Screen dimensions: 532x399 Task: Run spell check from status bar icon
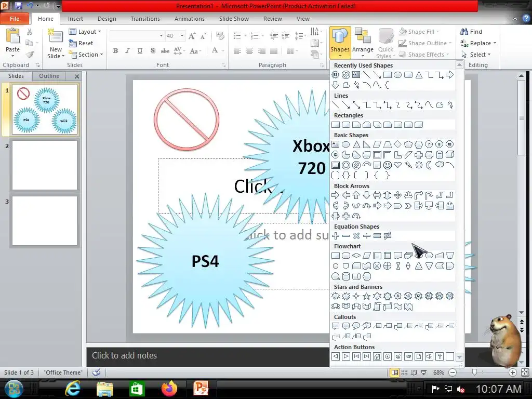pos(96,372)
